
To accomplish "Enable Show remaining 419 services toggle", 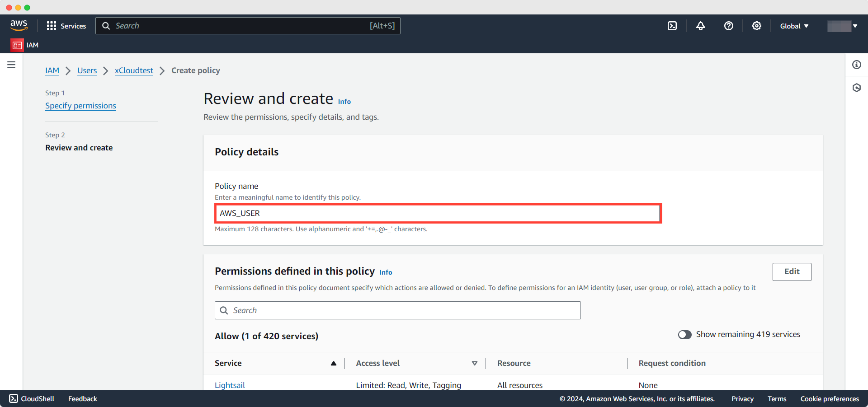I will pos(684,335).
